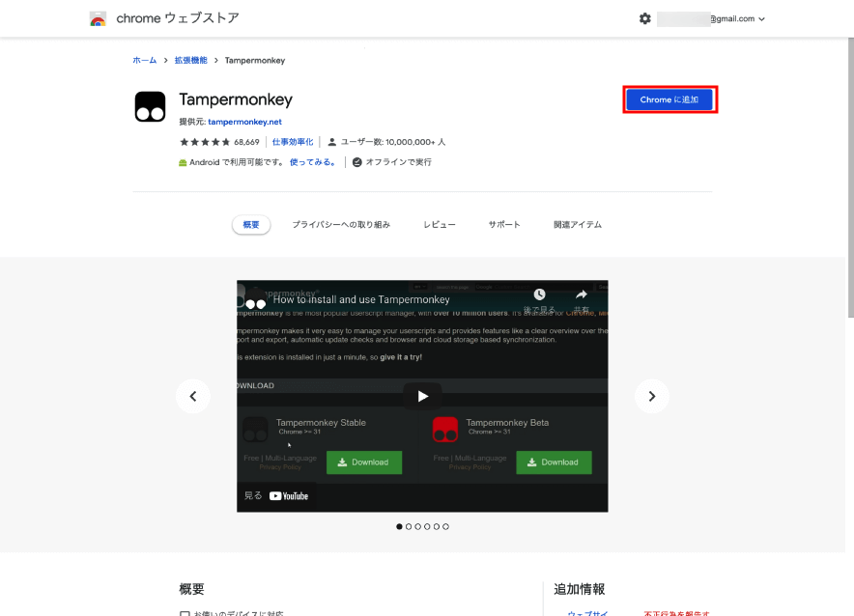Open the 拡張機能 breadcrumb link

[x=190, y=61]
